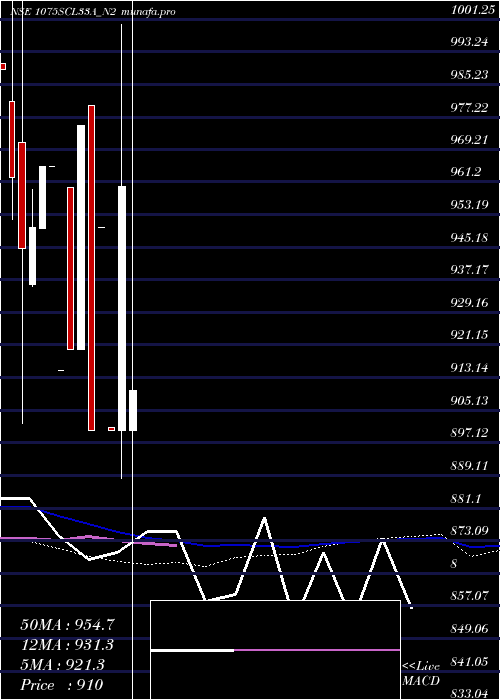Viewport: 500px width, 700px height.
Task: Click the 961.2 price axis label
Action: click(x=466, y=172)
